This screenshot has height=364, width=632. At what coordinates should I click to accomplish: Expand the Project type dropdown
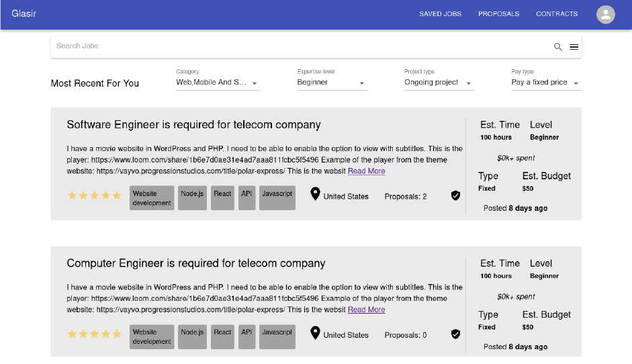[x=439, y=83]
